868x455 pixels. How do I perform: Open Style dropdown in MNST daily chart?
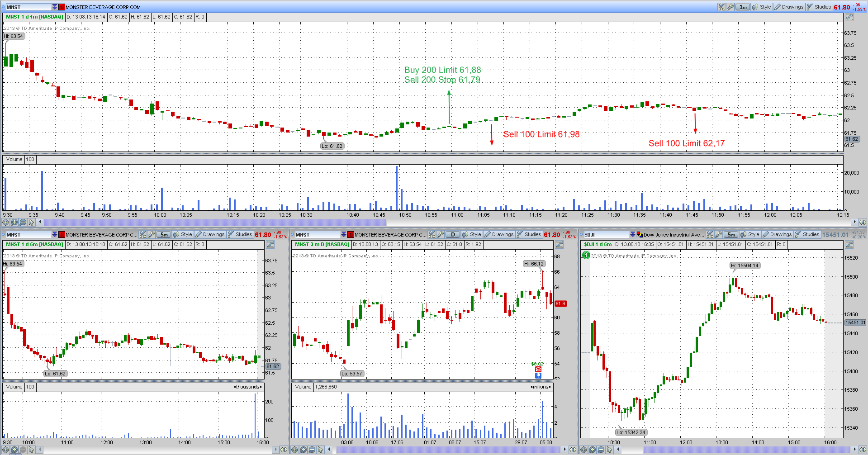point(472,235)
